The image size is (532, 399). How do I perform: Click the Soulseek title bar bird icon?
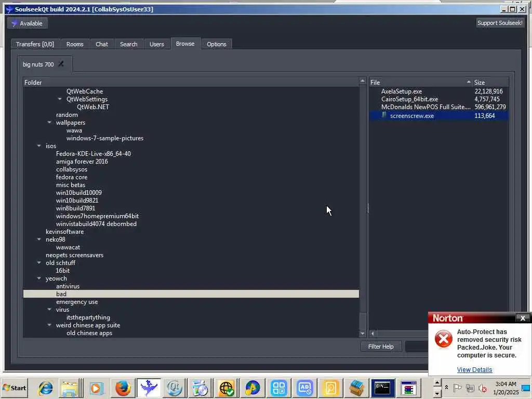click(x=9, y=9)
